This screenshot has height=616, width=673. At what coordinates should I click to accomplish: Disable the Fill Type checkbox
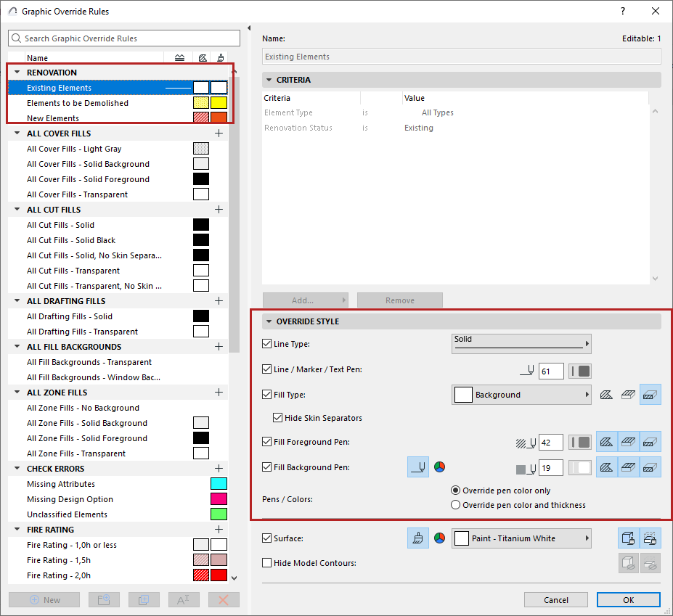click(267, 394)
